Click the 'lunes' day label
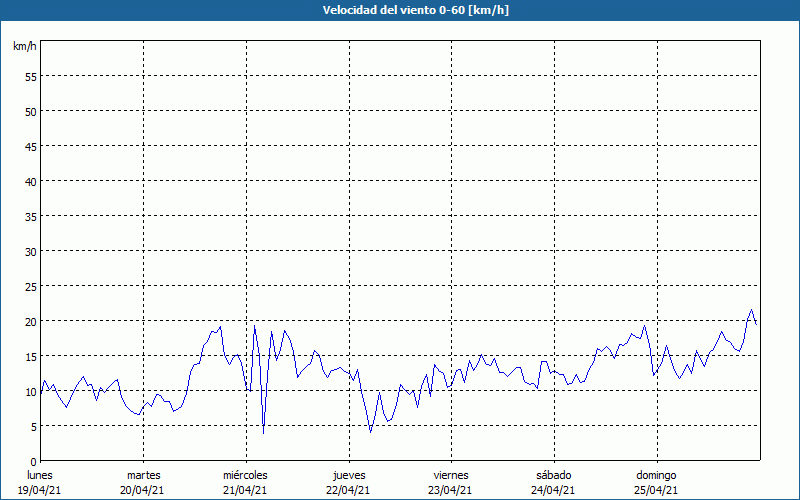This screenshot has width=800, height=500. pyautogui.click(x=40, y=475)
